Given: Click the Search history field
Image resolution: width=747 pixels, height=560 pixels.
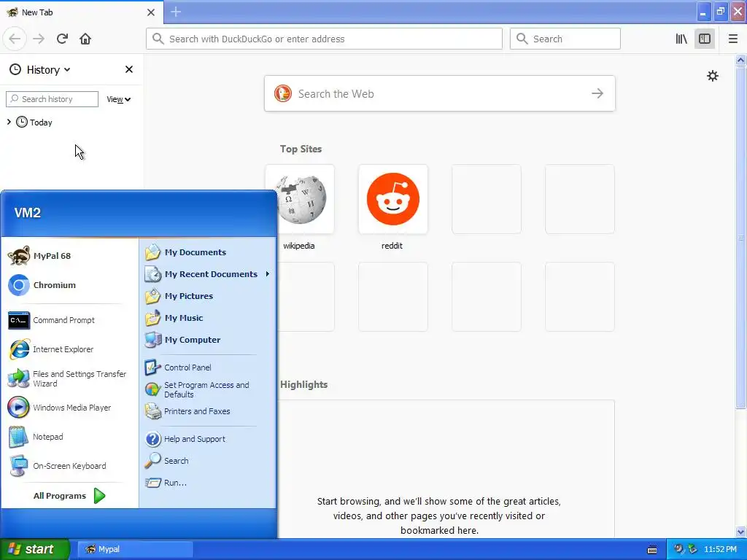Looking at the screenshot, I should point(52,99).
